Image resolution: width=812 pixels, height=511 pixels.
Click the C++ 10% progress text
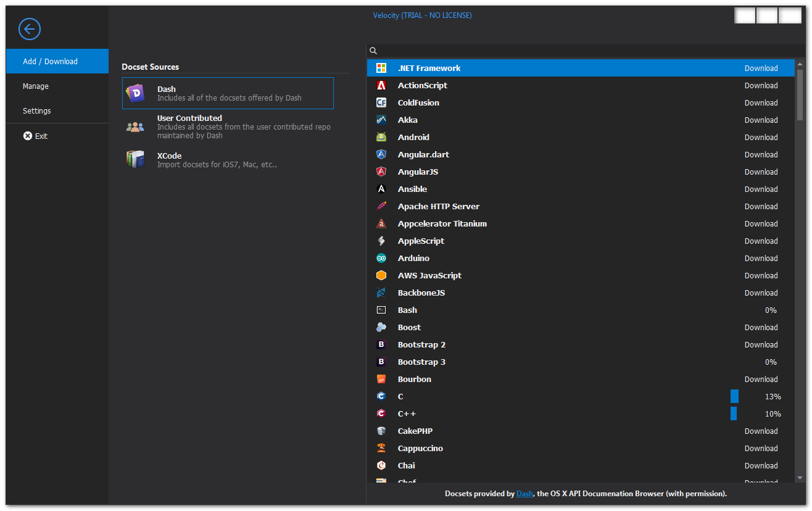coord(773,413)
